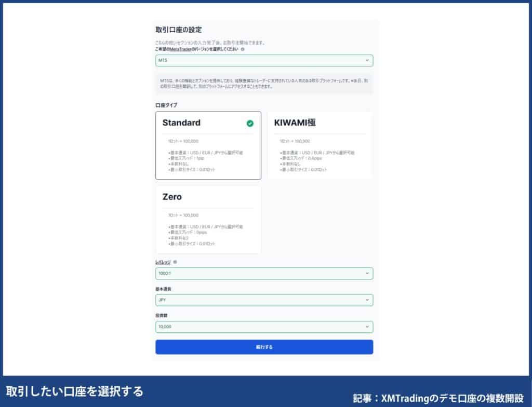This screenshot has width=532, height=407.
Task: Select the Zero account type card
Action: pyautogui.click(x=208, y=218)
